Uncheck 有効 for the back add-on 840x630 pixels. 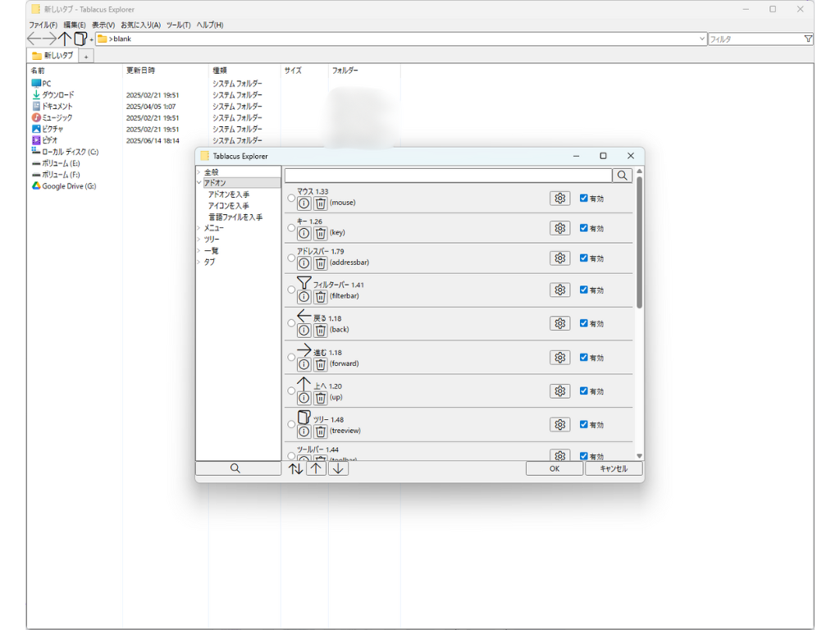(x=583, y=323)
